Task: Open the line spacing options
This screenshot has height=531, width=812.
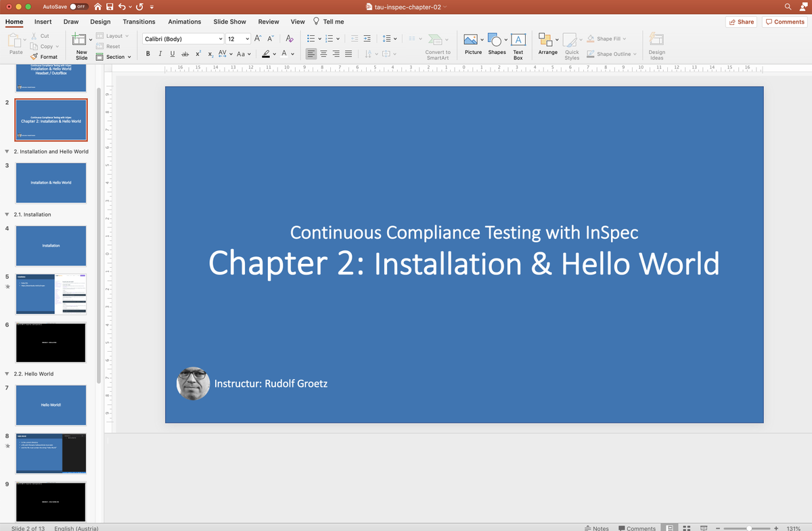Action: point(389,39)
